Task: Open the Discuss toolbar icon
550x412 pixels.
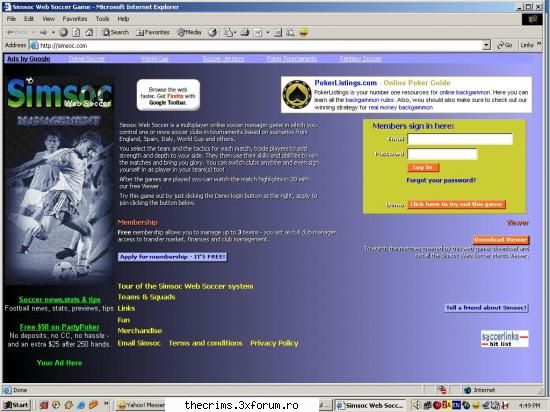Action: (x=277, y=33)
